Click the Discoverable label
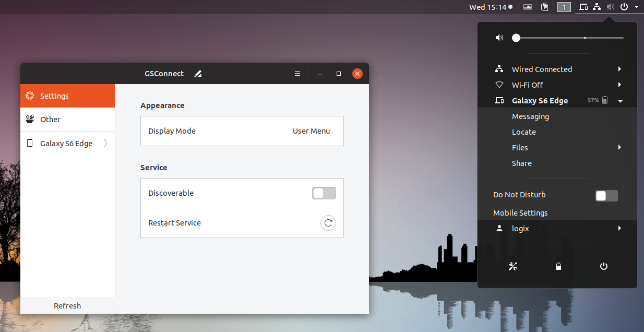Screen dimensions: 644x332 [171, 193]
